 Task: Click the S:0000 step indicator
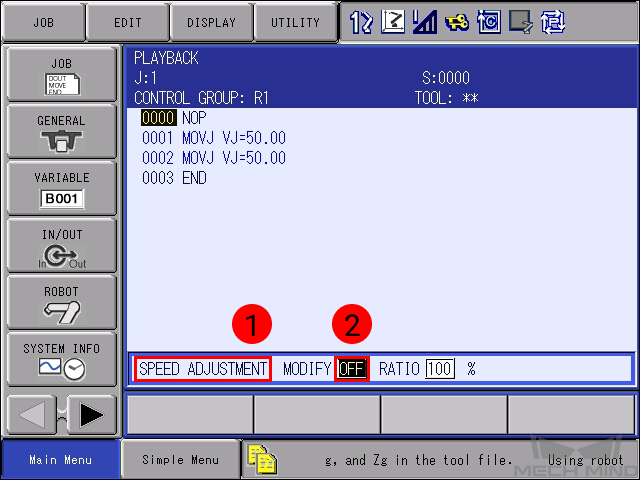[x=446, y=78]
